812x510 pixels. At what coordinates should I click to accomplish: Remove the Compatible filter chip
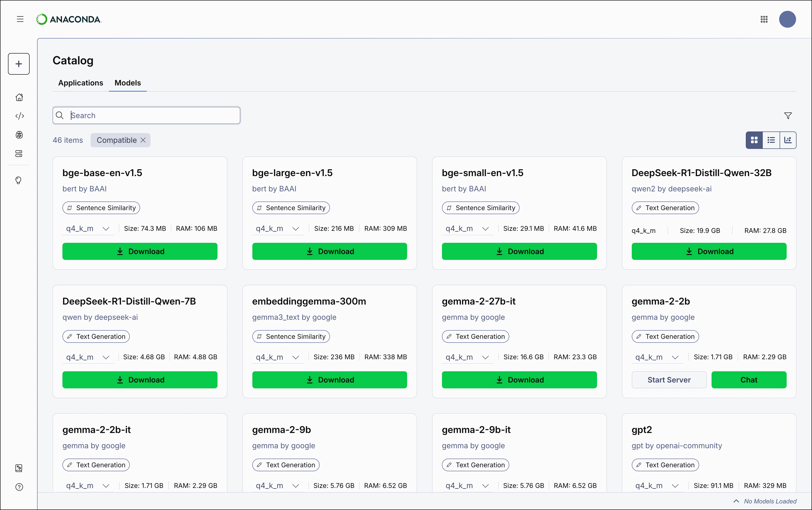click(143, 140)
